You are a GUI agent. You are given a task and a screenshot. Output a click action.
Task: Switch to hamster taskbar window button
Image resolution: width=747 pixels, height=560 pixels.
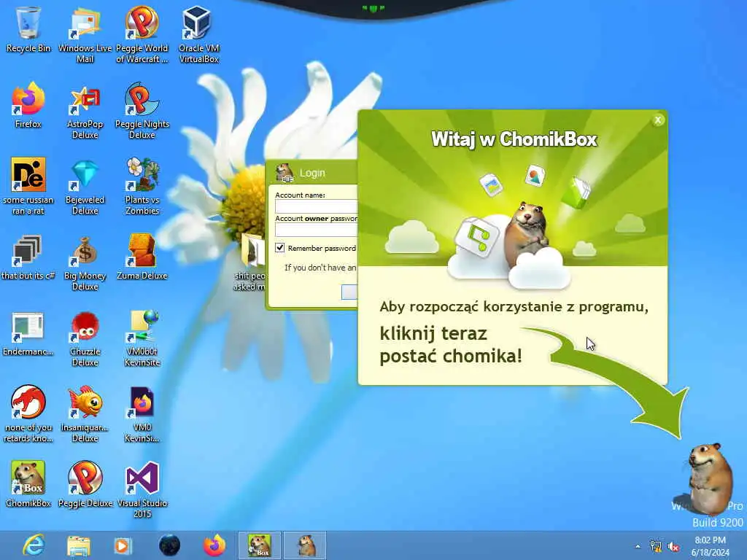click(x=306, y=545)
